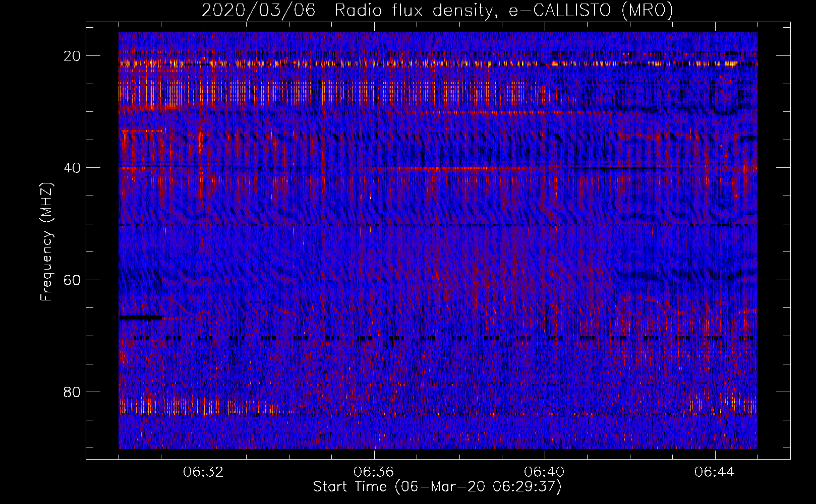
Task: Click the time tick label '06:32'
Action: 203,472
